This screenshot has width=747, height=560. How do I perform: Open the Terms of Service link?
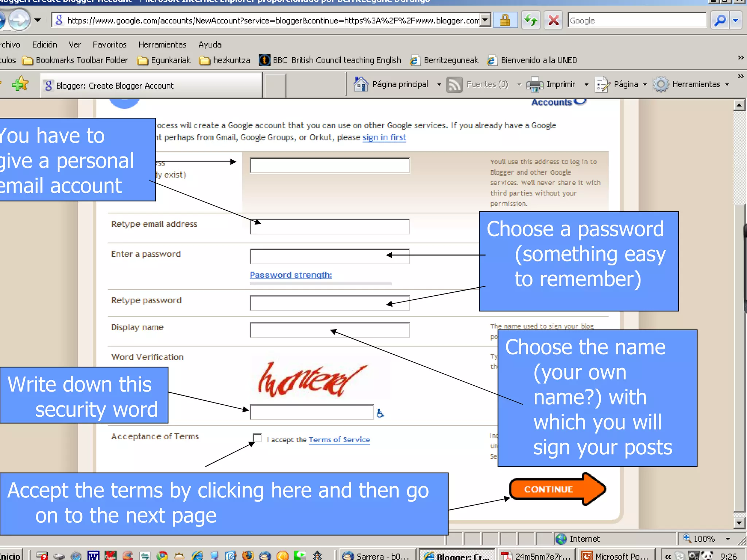(339, 440)
